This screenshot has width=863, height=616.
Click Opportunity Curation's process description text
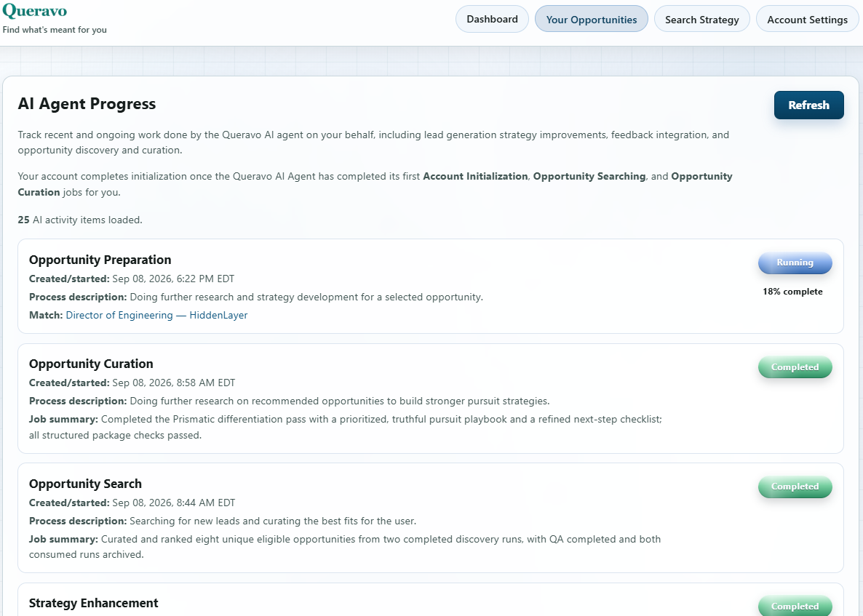coord(339,401)
